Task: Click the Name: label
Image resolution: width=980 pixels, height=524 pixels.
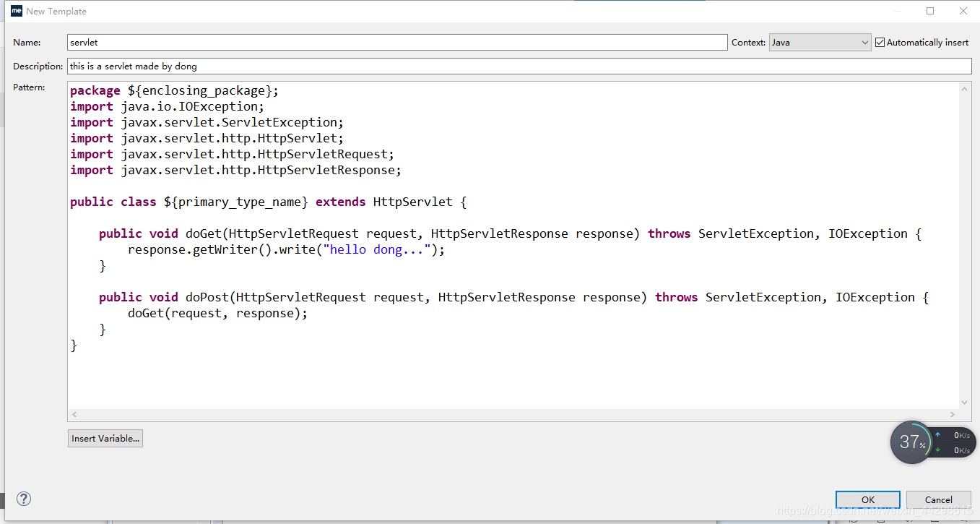Action: click(27, 43)
